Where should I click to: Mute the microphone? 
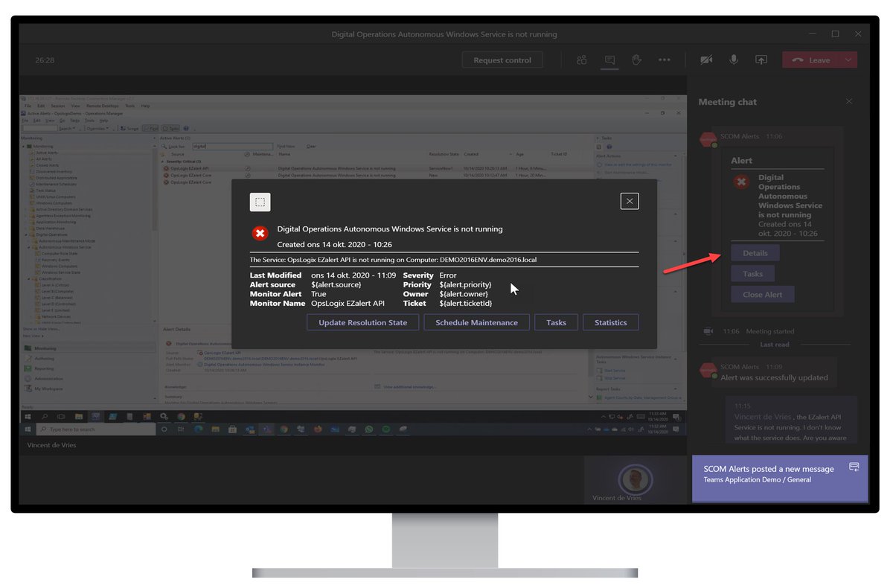point(734,60)
